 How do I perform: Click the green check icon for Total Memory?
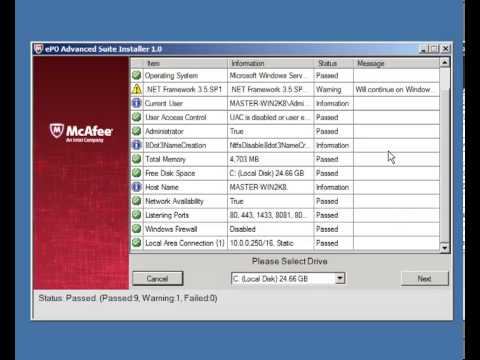(x=136, y=159)
